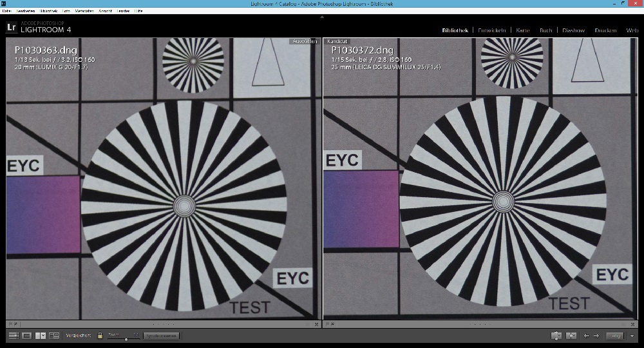This screenshot has width=644, height=348.
Task: Open the Hilfe menu
Action: (138, 11)
